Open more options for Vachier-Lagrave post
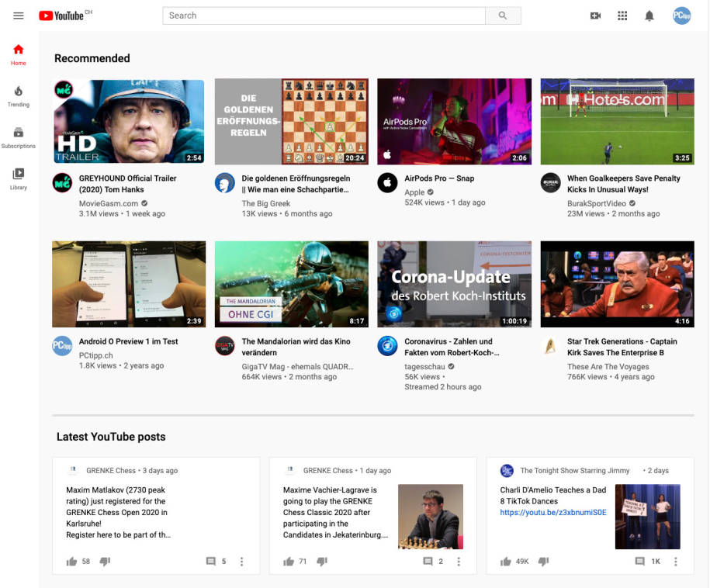The width and height of the screenshot is (710, 588). click(x=459, y=562)
